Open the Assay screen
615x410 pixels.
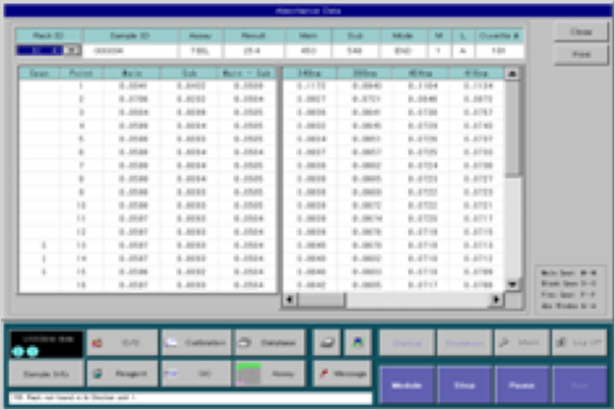point(269,374)
